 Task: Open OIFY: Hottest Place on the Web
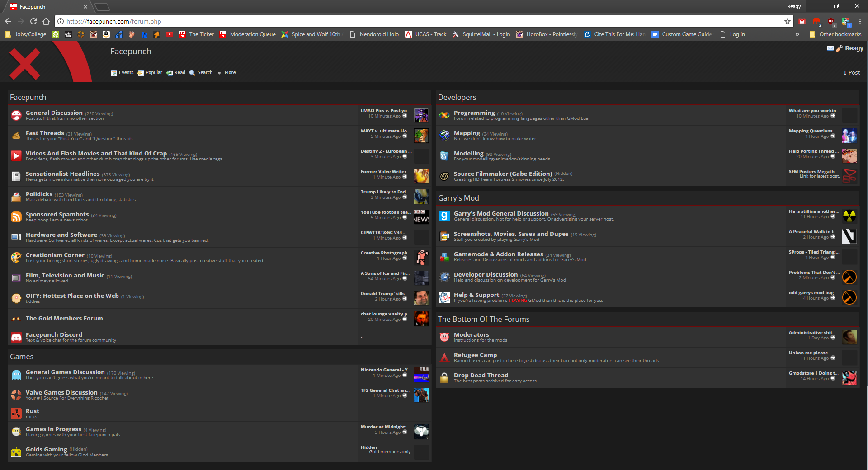(72, 296)
